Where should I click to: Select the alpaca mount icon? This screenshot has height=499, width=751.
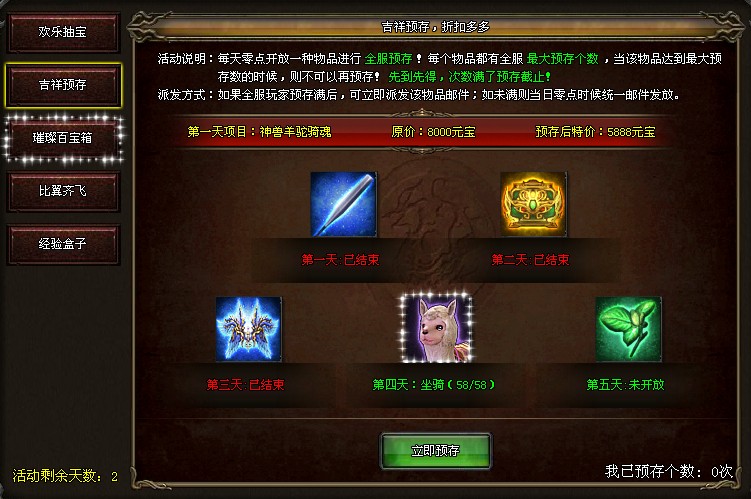coord(436,329)
